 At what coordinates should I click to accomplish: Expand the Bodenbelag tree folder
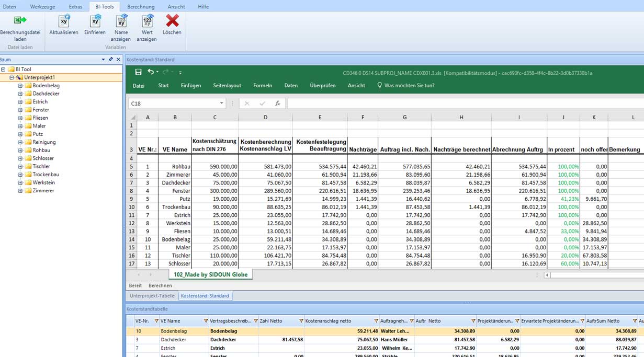[x=20, y=86]
